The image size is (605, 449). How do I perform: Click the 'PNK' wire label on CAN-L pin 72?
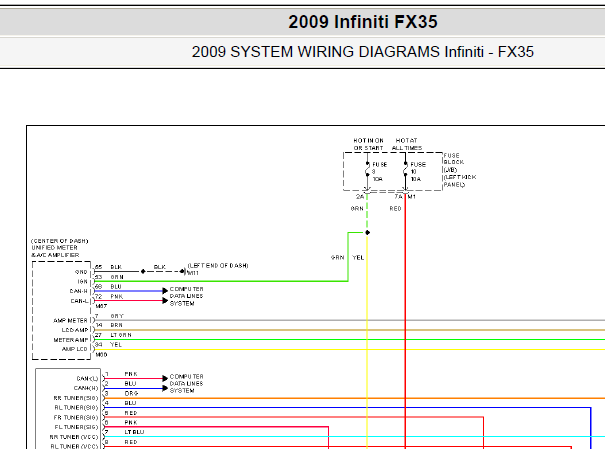117,296
